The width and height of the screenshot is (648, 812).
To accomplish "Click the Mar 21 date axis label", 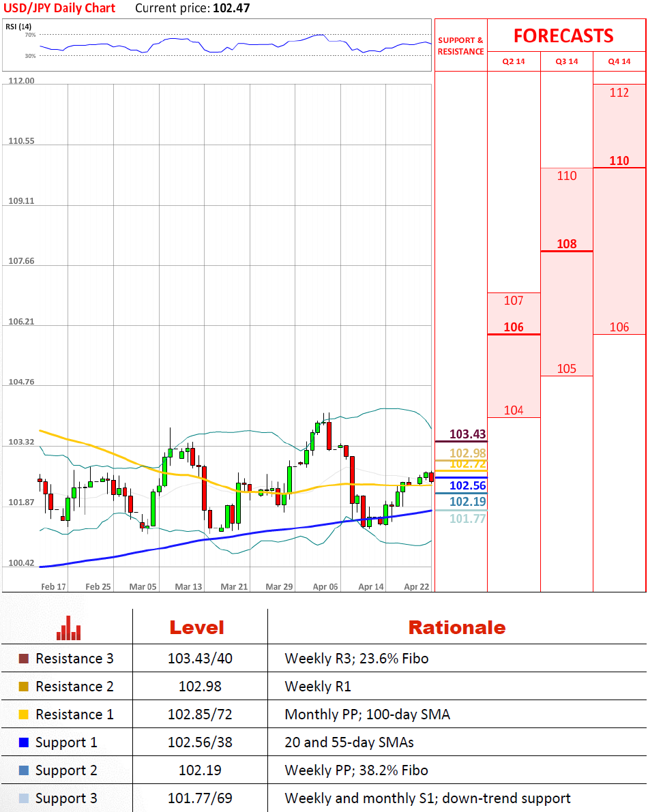I will [x=234, y=587].
